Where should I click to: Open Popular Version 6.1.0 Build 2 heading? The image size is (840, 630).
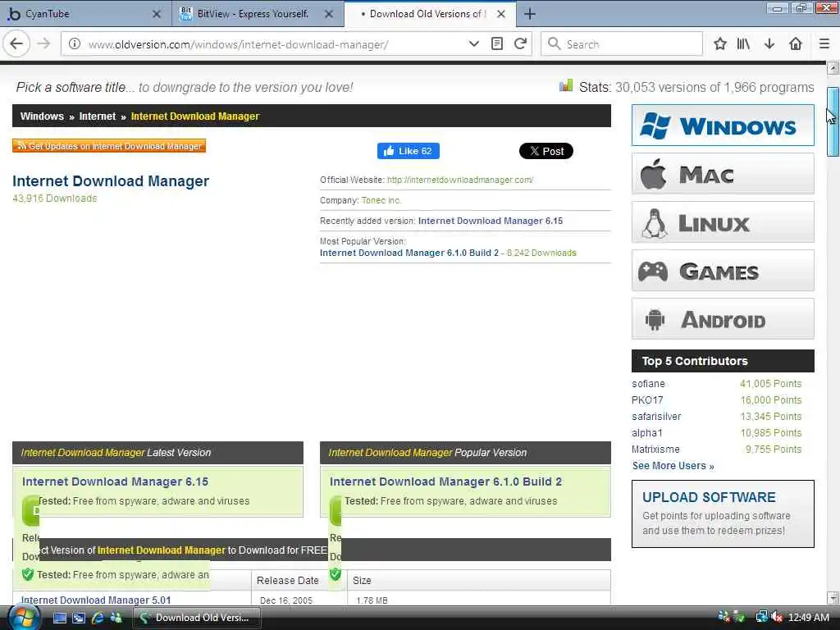coord(445,482)
